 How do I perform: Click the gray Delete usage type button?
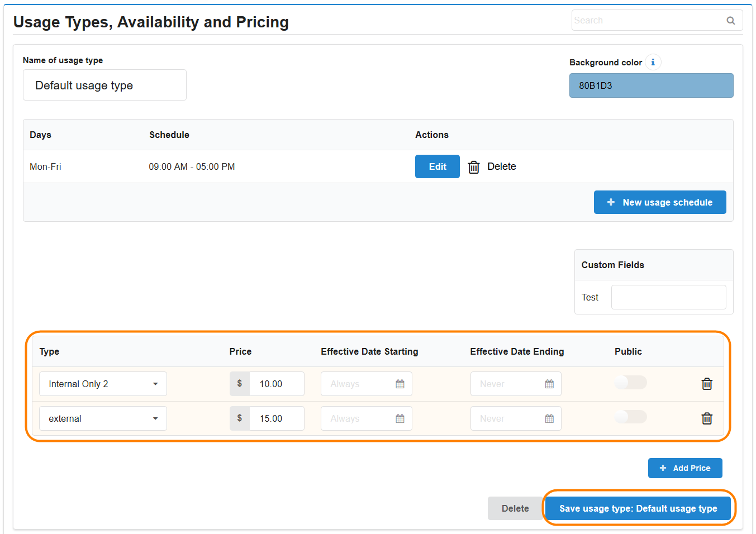coord(515,508)
